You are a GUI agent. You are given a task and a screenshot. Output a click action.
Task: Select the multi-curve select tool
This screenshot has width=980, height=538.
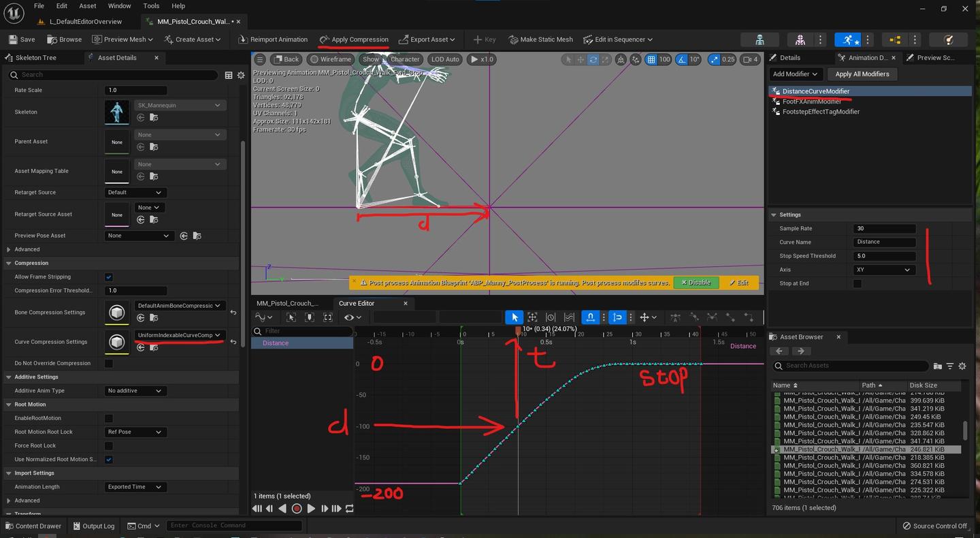[x=569, y=317]
